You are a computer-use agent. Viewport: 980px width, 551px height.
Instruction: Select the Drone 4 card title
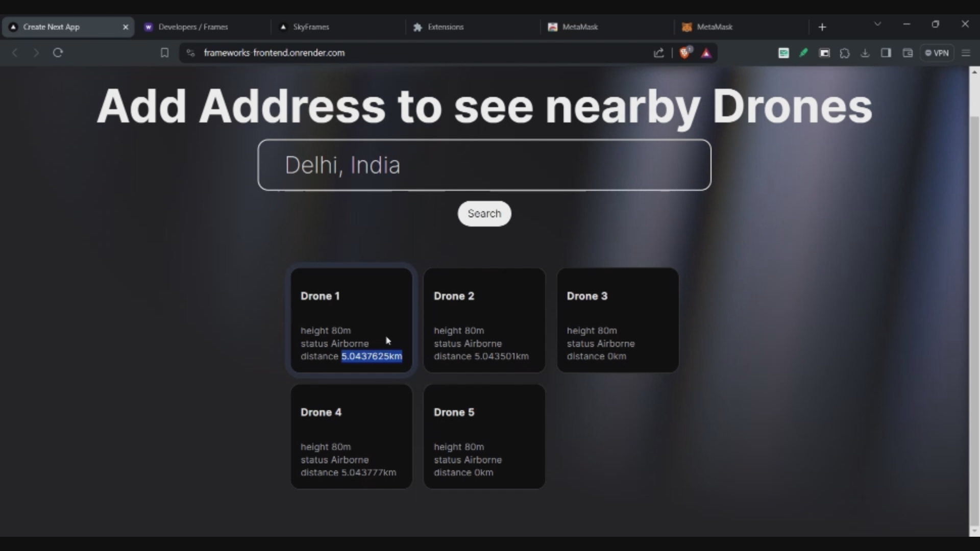[321, 412]
